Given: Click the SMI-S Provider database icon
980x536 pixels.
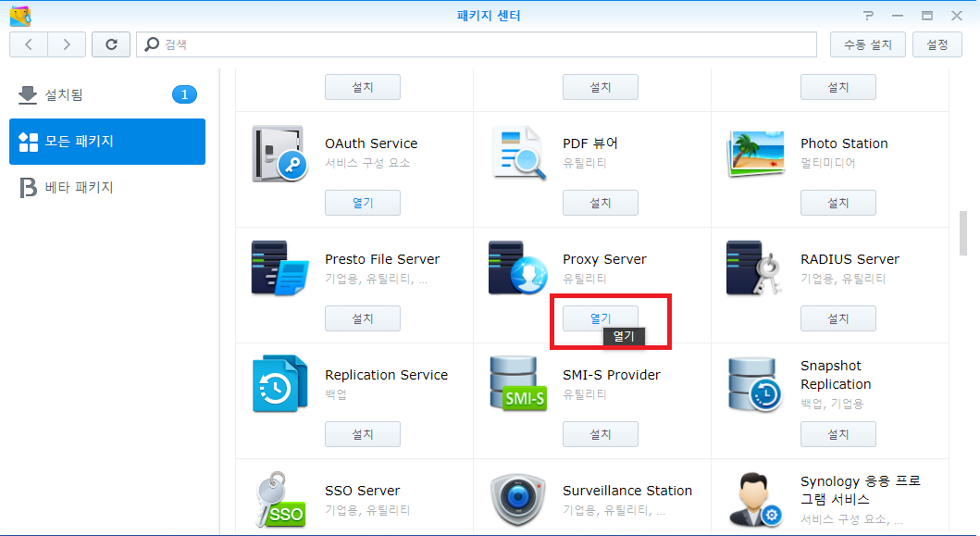Looking at the screenshot, I should [x=517, y=384].
